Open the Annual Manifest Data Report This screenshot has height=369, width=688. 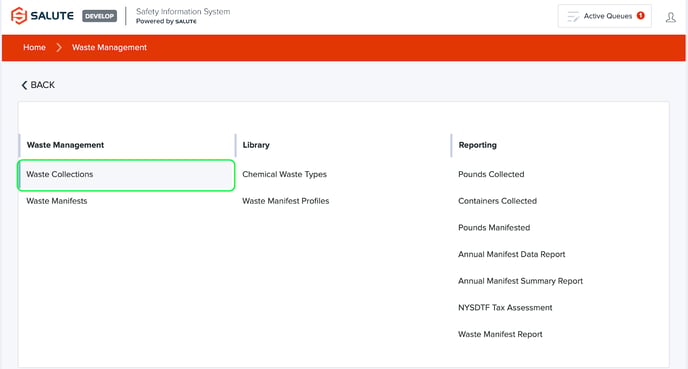(x=512, y=254)
